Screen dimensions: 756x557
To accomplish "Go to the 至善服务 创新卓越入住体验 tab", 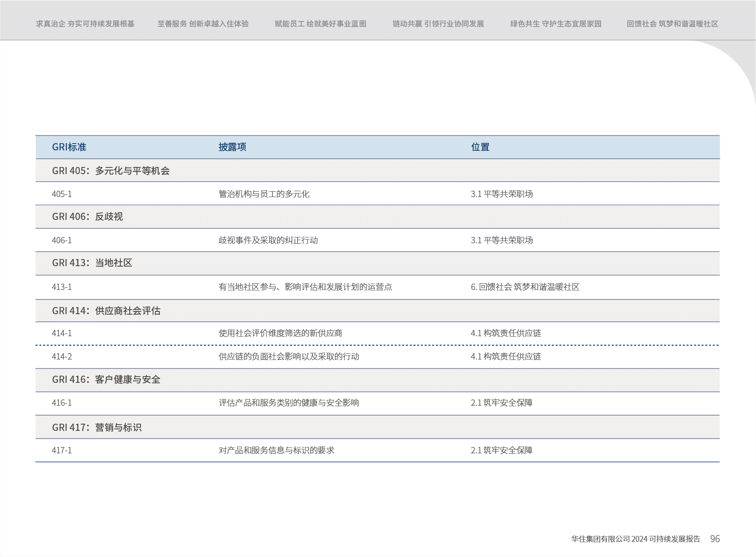I will 203,24.
